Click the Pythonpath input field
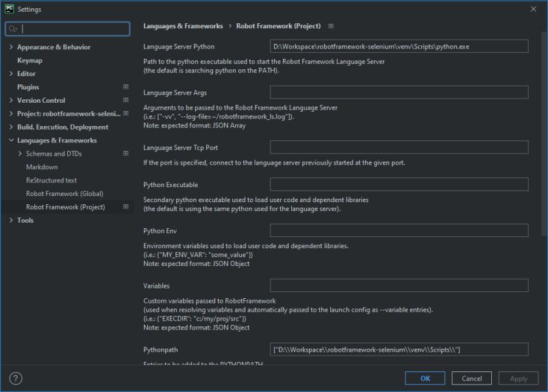This screenshot has height=392, width=548. 399,350
